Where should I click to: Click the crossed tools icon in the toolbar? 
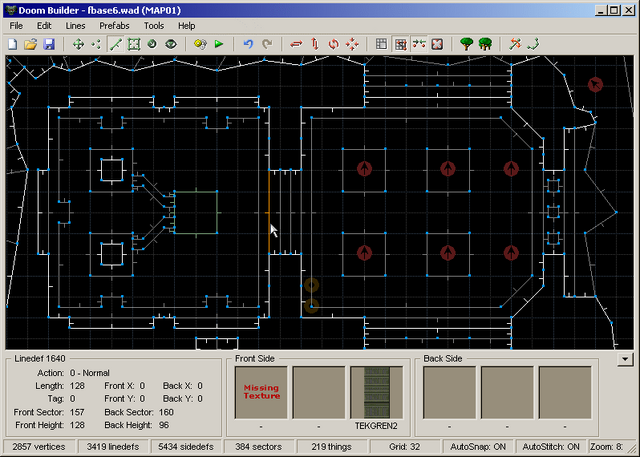pos(515,44)
